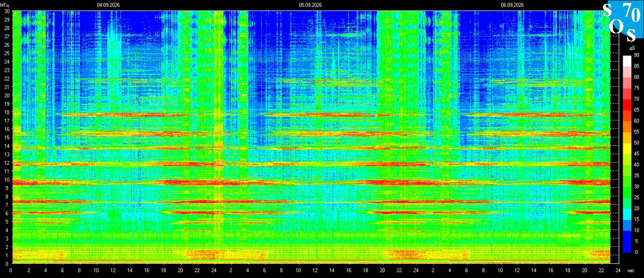
Task: Click the 3 tick on the МГц frequency axis
Action: pyautogui.click(x=8, y=238)
